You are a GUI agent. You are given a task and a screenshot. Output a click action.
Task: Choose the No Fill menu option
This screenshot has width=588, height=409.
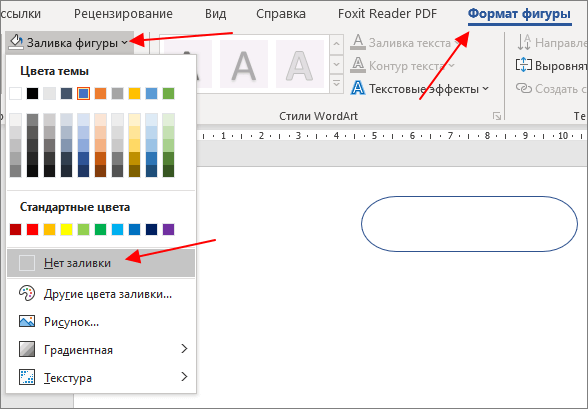click(x=101, y=263)
